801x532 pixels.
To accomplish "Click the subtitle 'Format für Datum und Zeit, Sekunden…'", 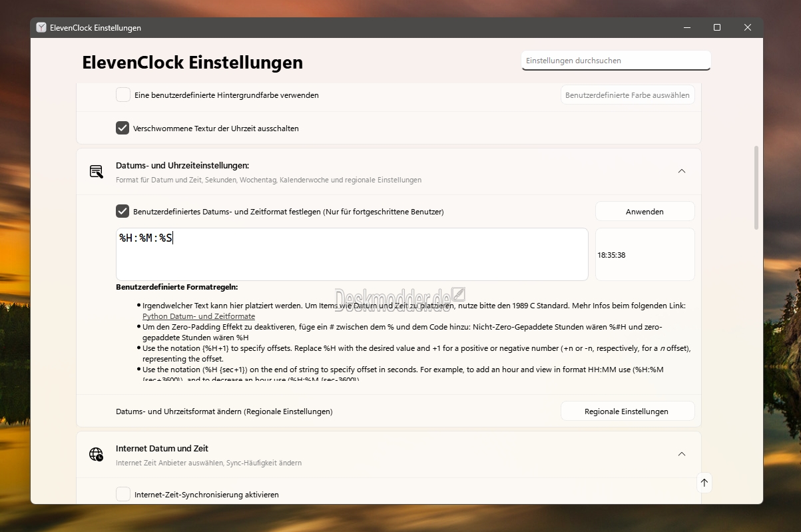I will [268, 180].
